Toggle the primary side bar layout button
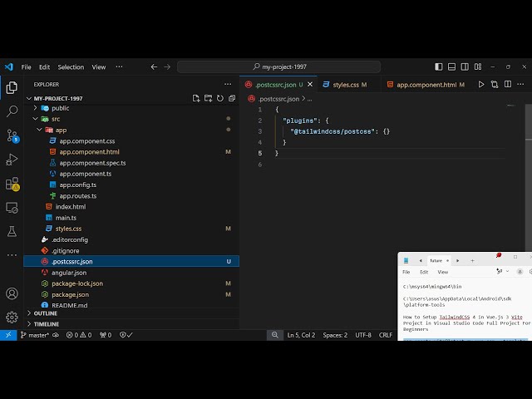The image size is (532, 399). coord(438,66)
